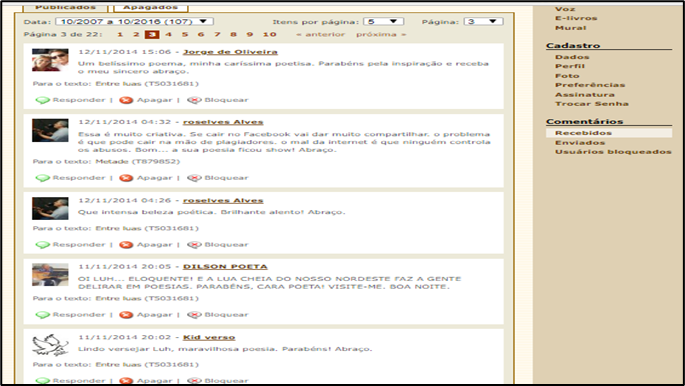Open the Data date range dropdown
Image resolution: width=685 pixels, height=386 pixels.
(135, 21)
